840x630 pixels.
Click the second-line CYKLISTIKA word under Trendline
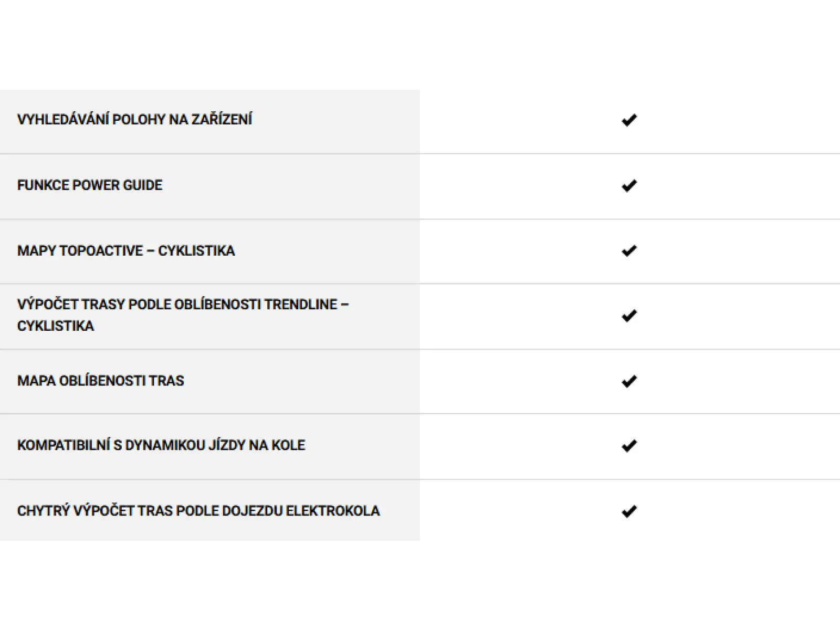coord(55,326)
